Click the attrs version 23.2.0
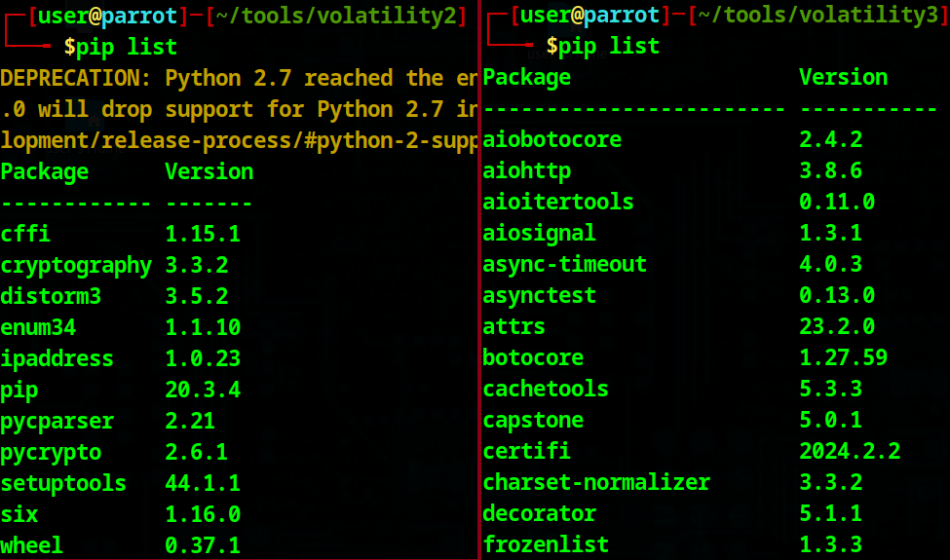This screenshot has height=560, width=950. pyautogui.click(x=837, y=327)
